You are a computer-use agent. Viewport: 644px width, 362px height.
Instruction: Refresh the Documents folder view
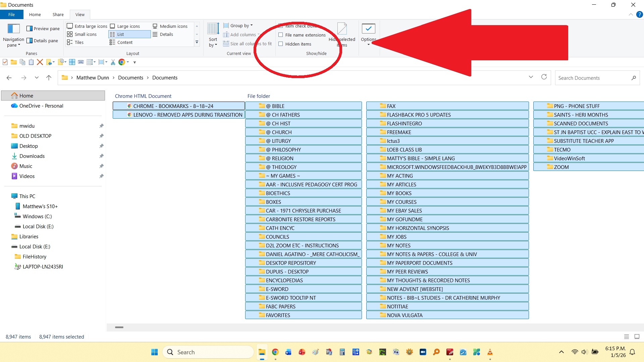(x=544, y=77)
